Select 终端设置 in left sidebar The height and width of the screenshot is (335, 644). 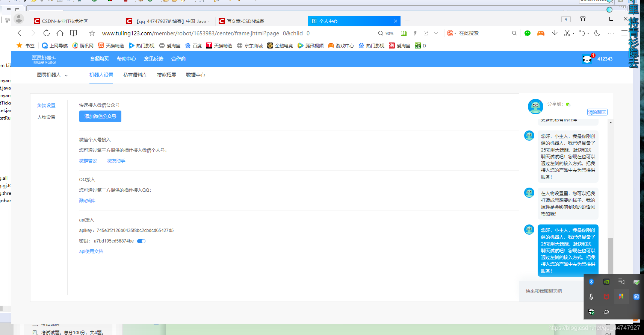tap(46, 105)
